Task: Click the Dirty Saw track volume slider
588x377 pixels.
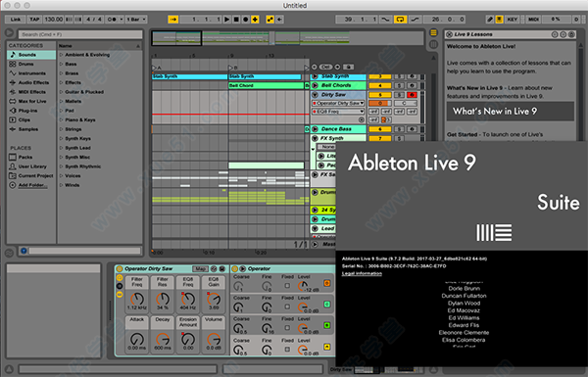Action: pyautogui.click(x=380, y=103)
